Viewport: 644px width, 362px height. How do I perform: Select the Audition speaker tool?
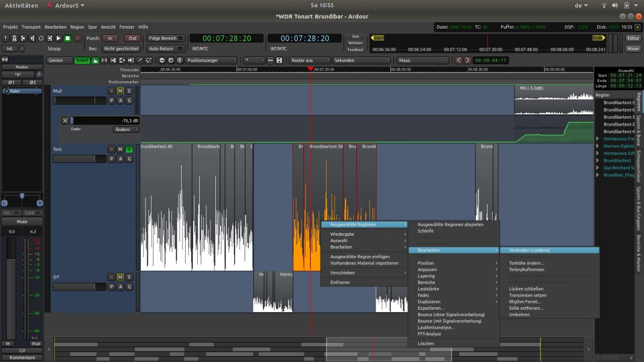click(131, 60)
